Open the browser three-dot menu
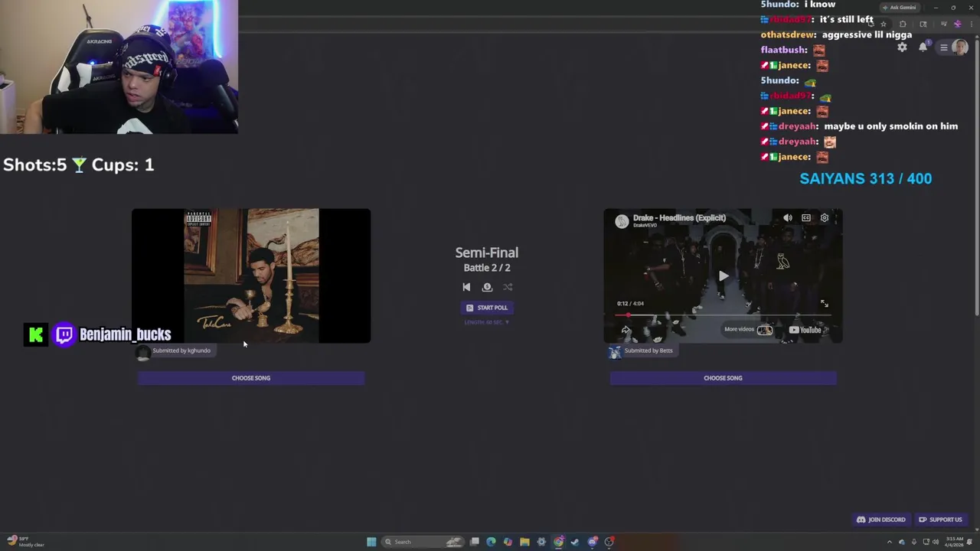980x551 pixels. pyautogui.click(x=972, y=24)
